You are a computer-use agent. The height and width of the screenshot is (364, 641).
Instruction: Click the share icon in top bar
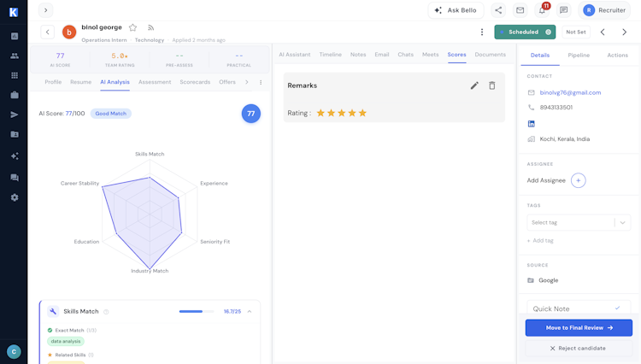(x=498, y=10)
